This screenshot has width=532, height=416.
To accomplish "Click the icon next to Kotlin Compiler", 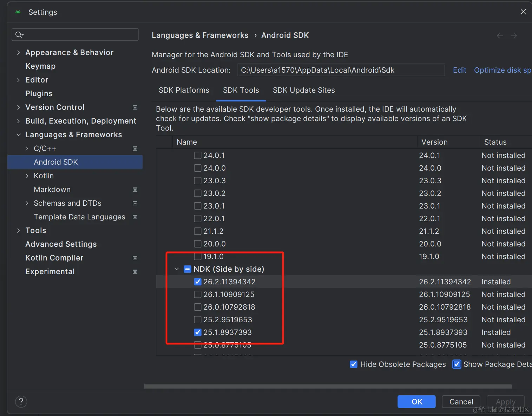I will [135, 258].
